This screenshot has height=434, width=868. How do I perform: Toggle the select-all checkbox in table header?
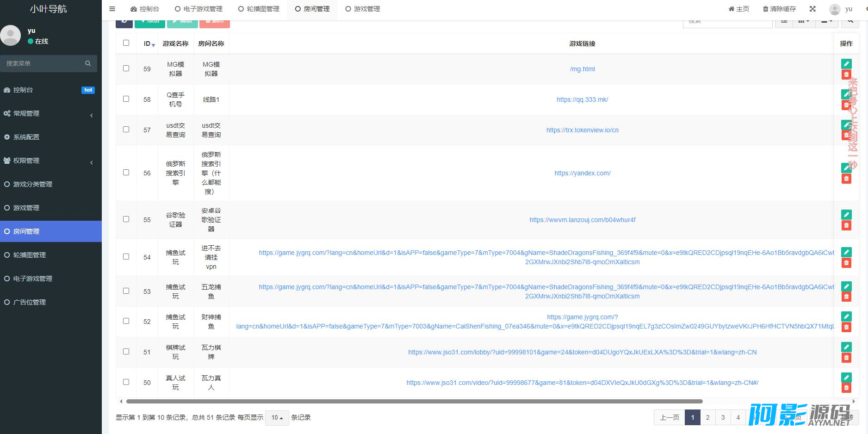[x=126, y=43]
